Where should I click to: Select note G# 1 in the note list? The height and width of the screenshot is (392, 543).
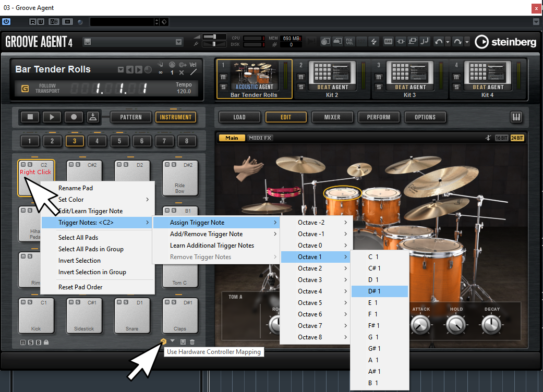pos(380,349)
